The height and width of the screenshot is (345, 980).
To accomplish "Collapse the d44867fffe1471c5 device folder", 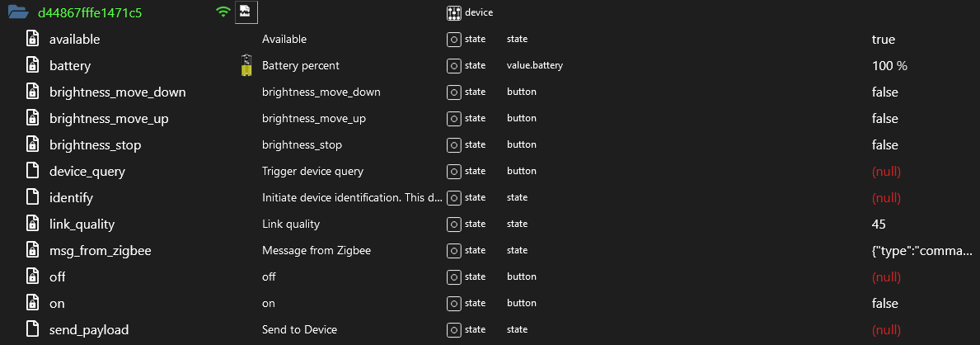I will [18, 12].
